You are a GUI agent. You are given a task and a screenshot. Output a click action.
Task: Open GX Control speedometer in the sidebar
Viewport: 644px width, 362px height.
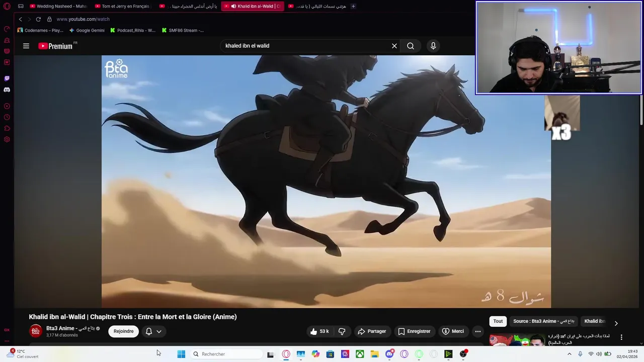tap(7, 29)
